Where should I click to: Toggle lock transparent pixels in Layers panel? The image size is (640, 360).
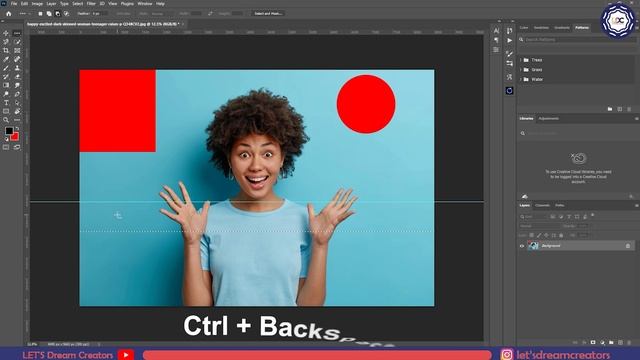click(531, 235)
